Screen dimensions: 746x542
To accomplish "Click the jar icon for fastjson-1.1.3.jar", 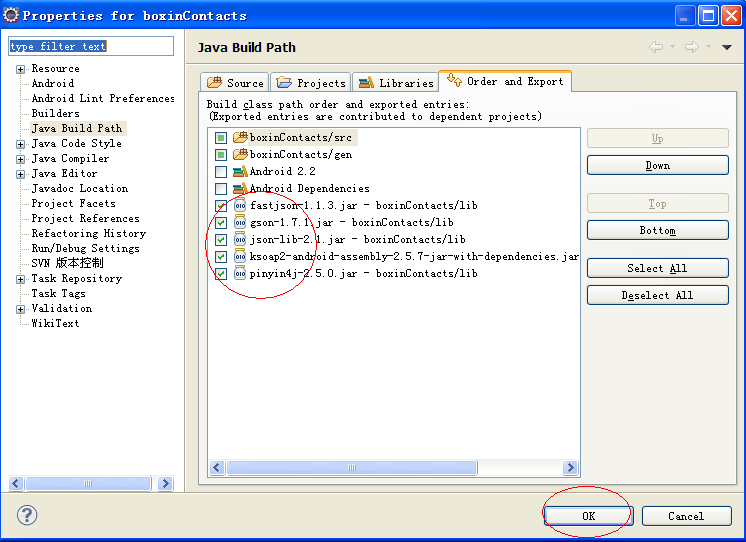I will click(240, 206).
